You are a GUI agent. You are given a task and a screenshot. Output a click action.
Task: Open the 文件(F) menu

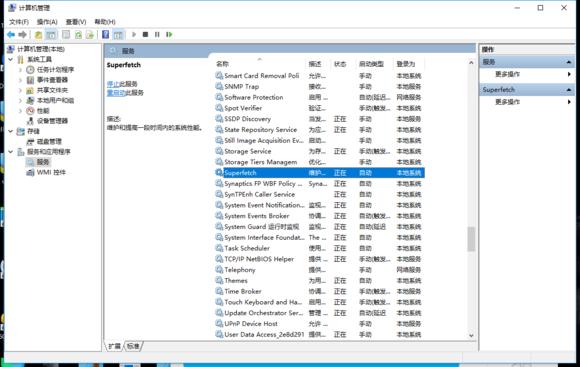tap(19, 22)
